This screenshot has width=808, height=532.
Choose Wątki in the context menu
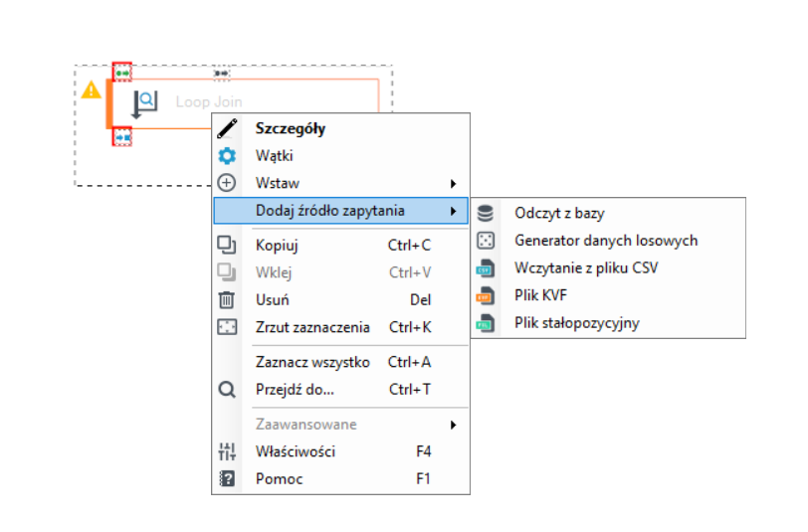click(340, 155)
